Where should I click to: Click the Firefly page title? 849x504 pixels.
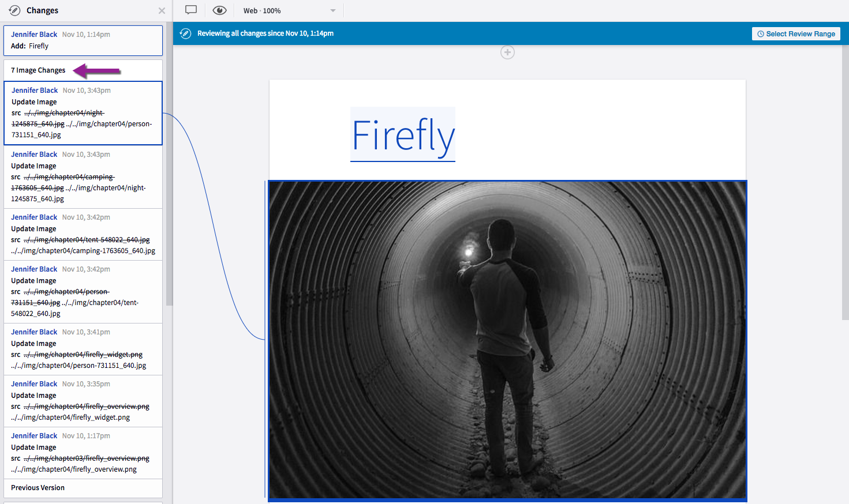click(403, 135)
